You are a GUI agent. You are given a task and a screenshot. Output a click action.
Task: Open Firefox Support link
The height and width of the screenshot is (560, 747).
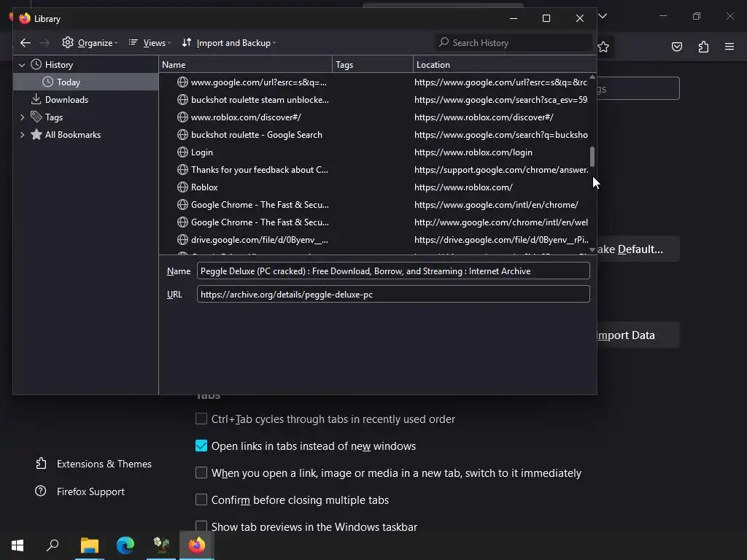[x=80, y=491]
